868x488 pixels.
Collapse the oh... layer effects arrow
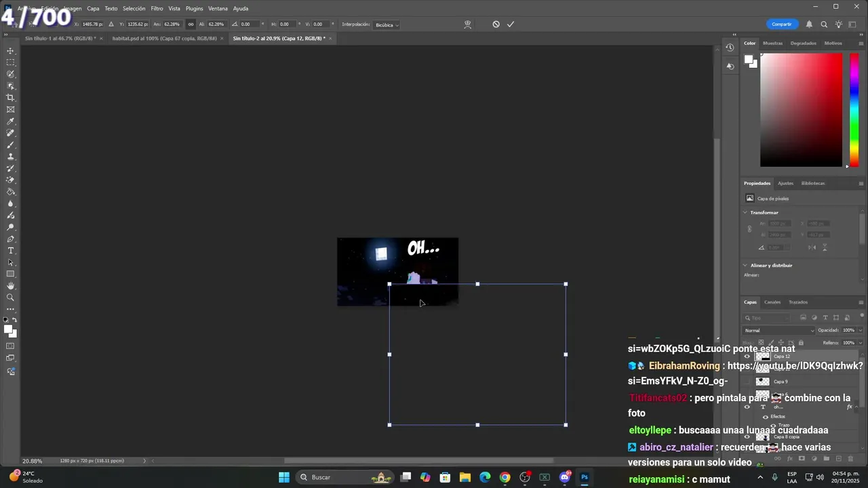tap(858, 407)
